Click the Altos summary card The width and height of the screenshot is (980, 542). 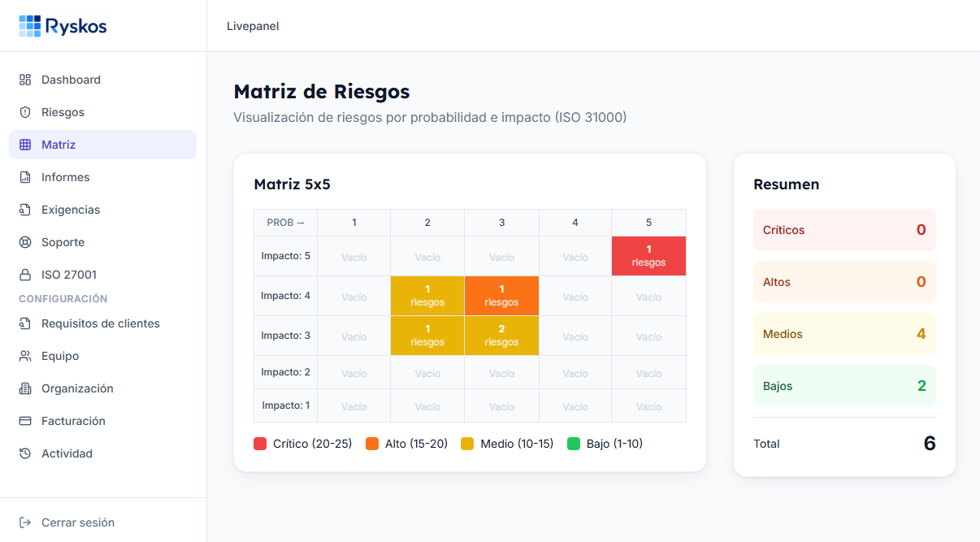(x=844, y=282)
